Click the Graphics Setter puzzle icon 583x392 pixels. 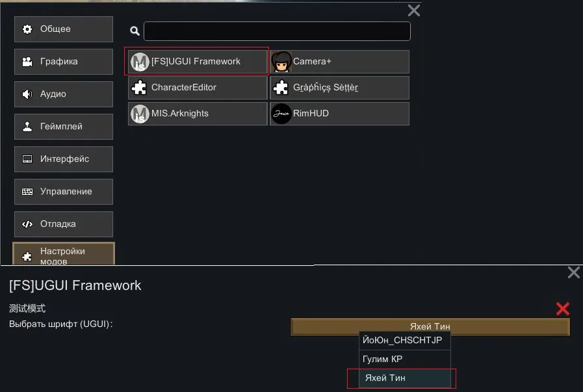(x=281, y=88)
